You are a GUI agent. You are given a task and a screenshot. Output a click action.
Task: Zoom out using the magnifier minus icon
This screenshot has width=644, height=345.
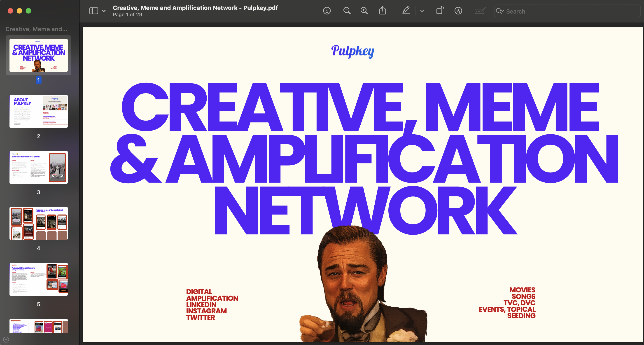347,11
